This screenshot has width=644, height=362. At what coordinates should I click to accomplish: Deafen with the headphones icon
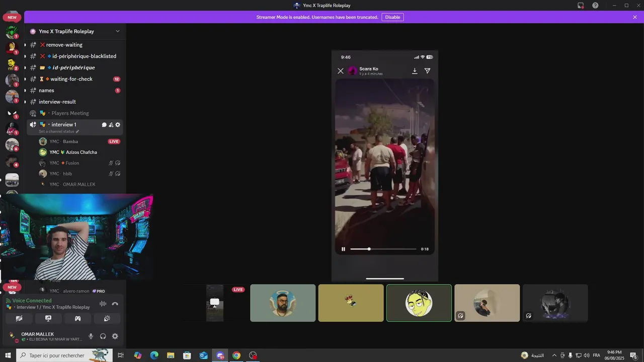tap(103, 336)
